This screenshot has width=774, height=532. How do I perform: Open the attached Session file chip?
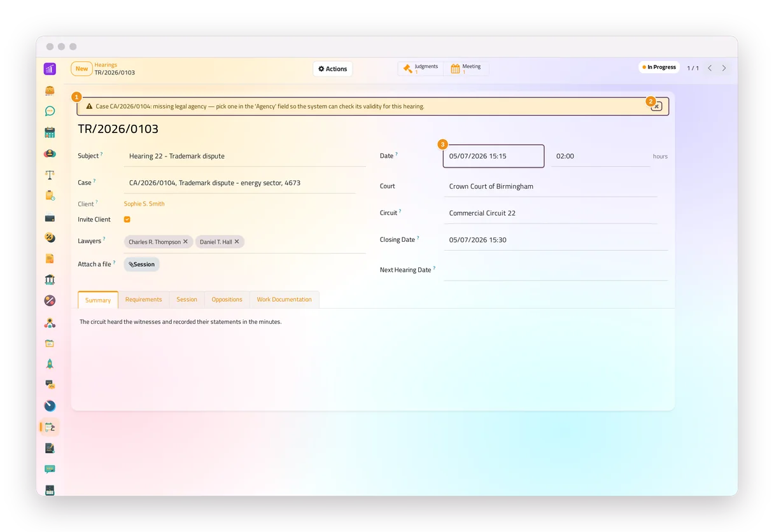click(142, 264)
